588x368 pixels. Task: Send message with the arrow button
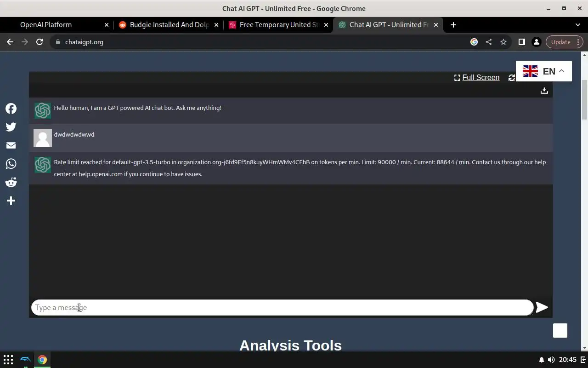click(542, 307)
